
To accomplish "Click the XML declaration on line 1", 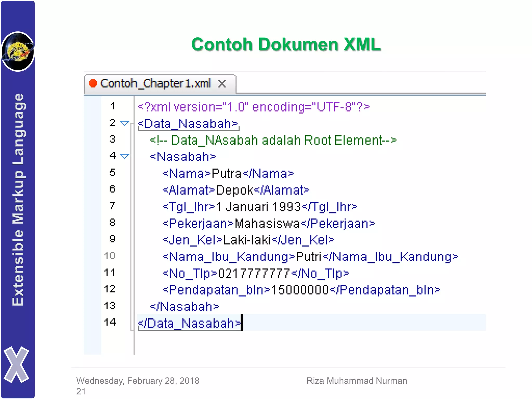I will pos(253,107).
